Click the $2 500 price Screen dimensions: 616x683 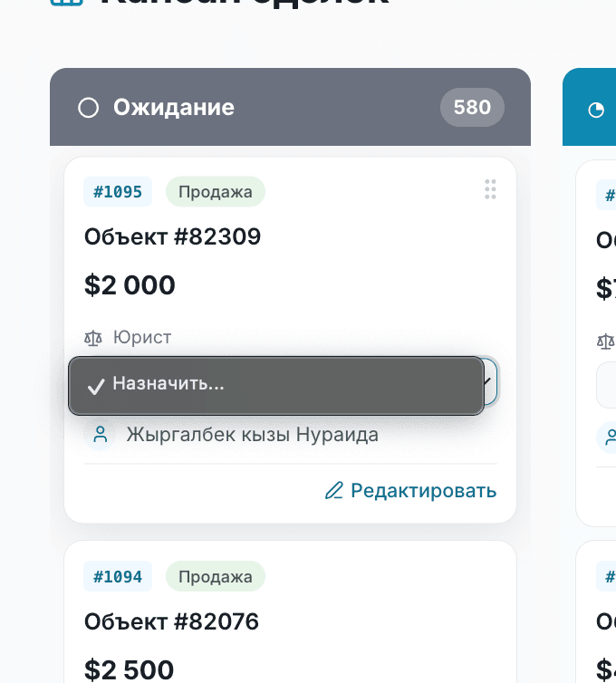pos(129,670)
